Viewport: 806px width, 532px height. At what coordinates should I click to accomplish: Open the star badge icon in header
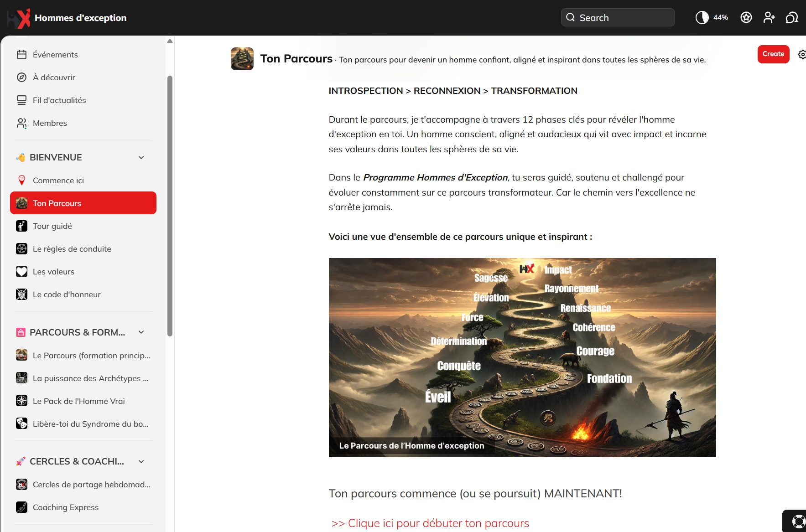746,17
